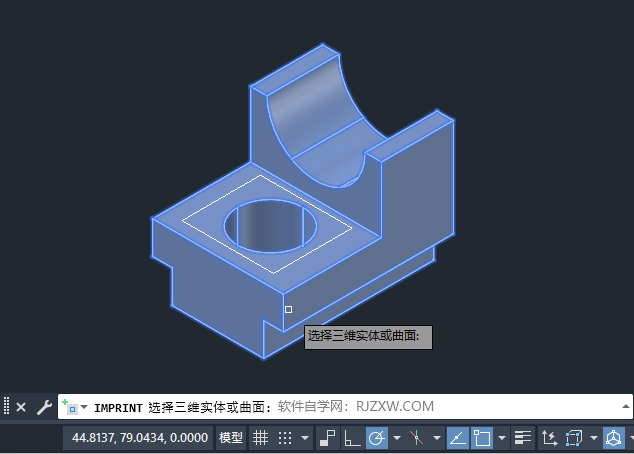Toggle ortho mode icon

click(x=352, y=438)
